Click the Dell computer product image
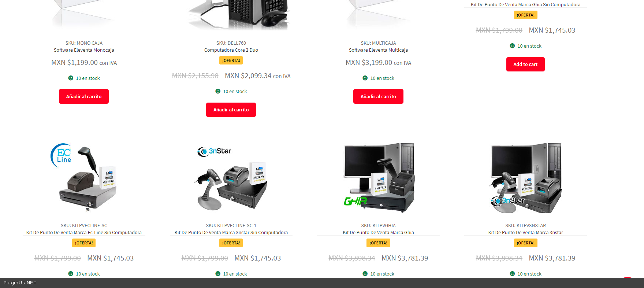This screenshot has height=288, width=644. click(x=239, y=15)
